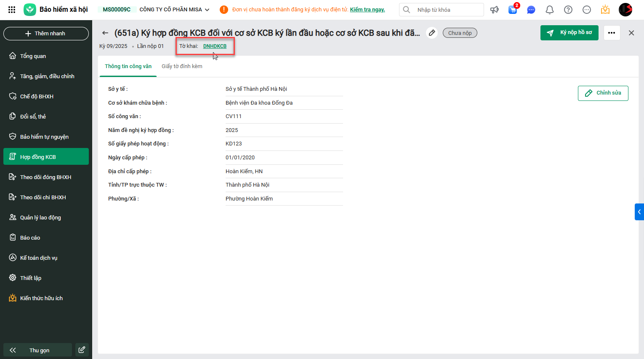Collapse sidebar with Thu gọn
644x359 pixels.
38,350
